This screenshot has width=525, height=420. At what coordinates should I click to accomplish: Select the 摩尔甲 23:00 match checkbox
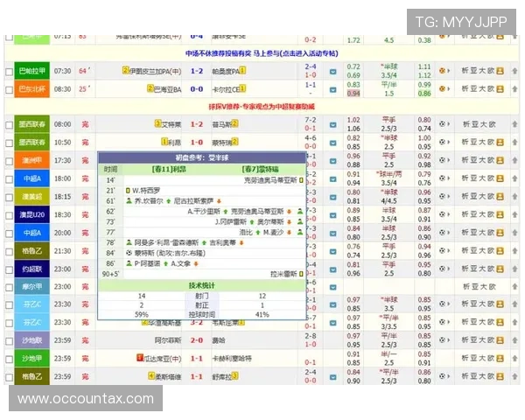[x=10, y=287]
